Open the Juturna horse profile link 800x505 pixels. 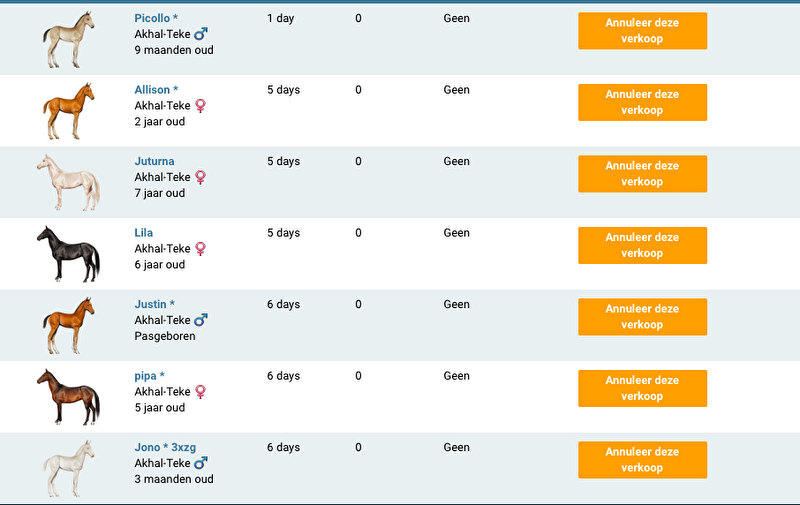click(154, 161)
